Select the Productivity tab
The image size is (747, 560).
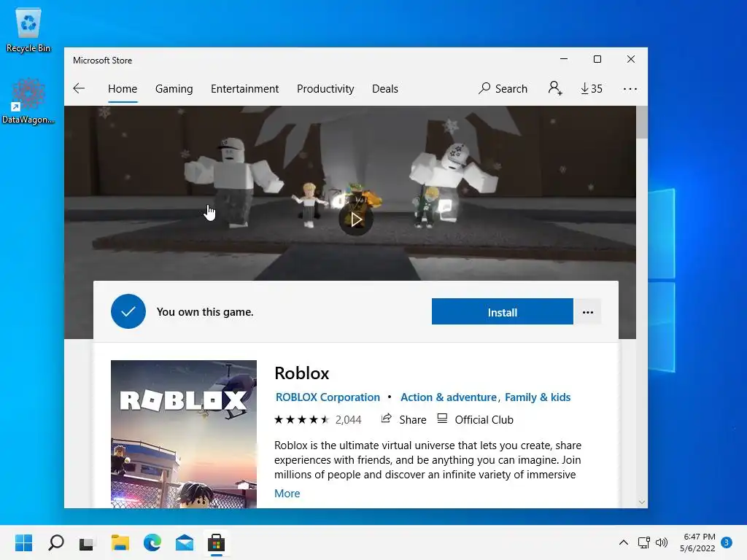click(325, 88)
